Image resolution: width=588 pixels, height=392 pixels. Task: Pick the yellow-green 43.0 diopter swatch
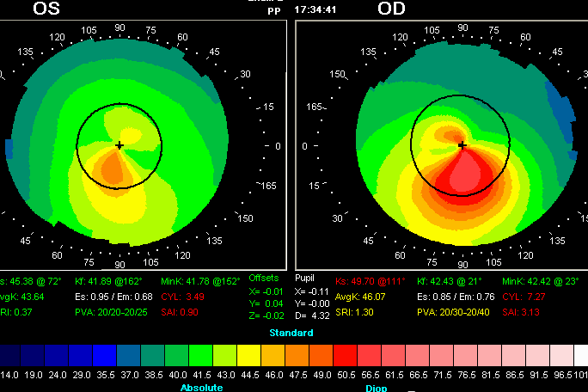click(225, 355)
